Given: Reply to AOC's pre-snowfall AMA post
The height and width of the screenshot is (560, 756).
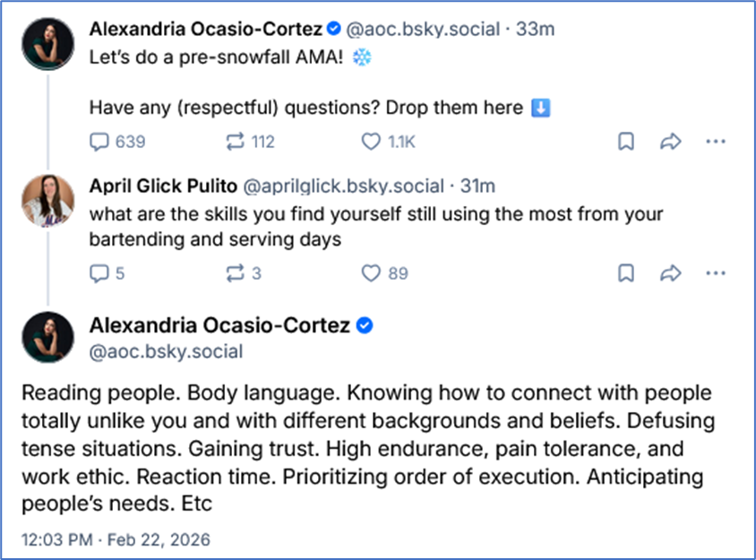Looking at the screenshot, I should point(99,142).
